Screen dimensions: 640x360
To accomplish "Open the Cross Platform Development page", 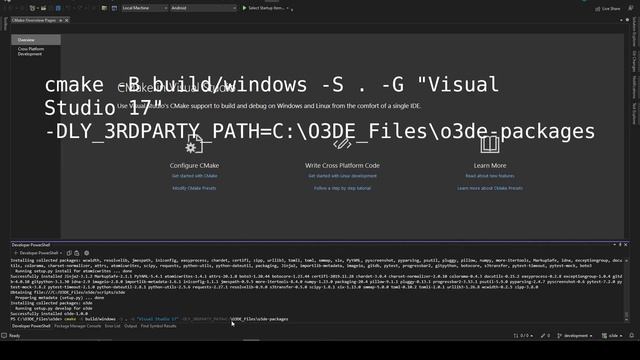I will click(31, 51).
